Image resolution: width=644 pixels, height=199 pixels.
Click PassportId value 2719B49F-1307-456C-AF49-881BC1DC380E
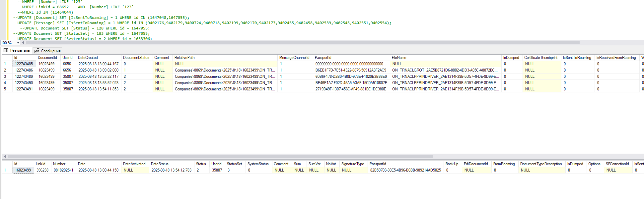tap(351, 89)
